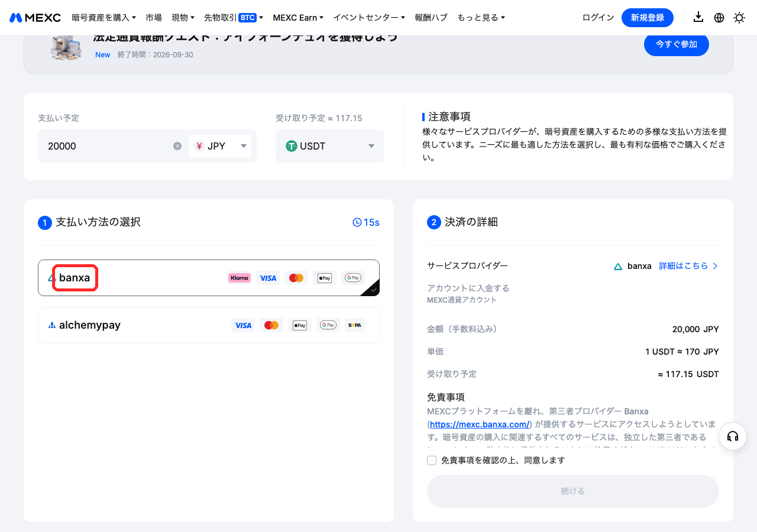Click the 今すぐ参加 button
The image size is (757, 532).
click(x=677, y=44)
